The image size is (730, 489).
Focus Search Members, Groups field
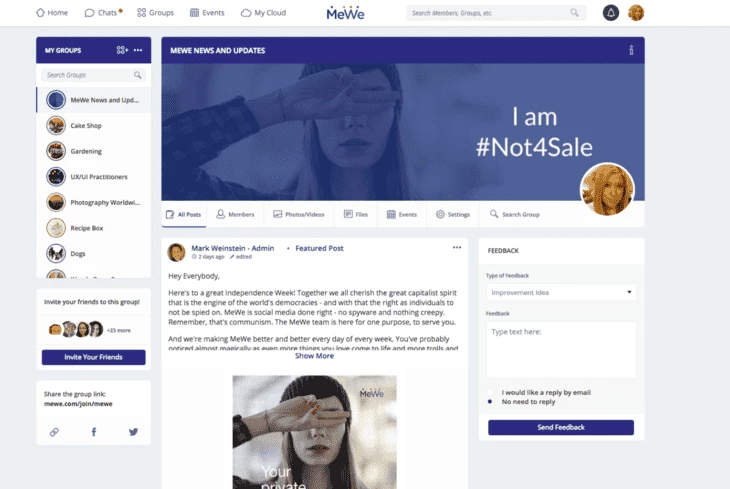pos(496,13)
